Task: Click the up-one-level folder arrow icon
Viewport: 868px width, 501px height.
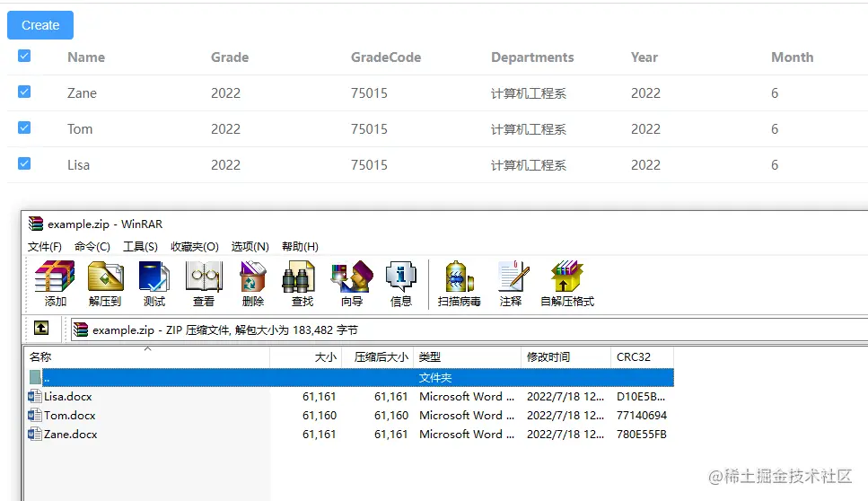Action: click(41, 329)
